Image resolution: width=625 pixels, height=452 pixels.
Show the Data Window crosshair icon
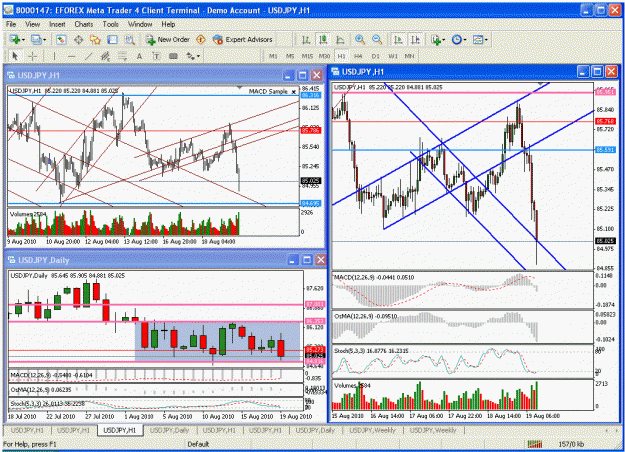click(x=79, y=39)
